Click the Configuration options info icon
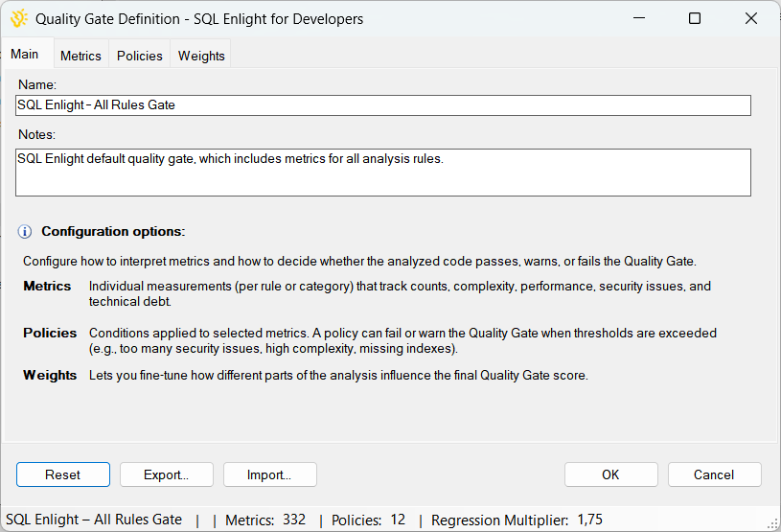Screen dimensions: 781x532 click(24, 232)
